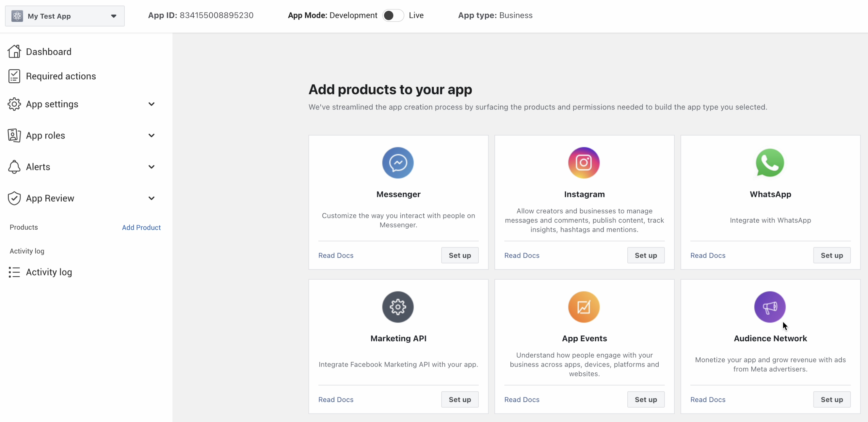Screen dimensions: 868x422
Task: Select App roles in the sidebar
Action: (45, 136)
